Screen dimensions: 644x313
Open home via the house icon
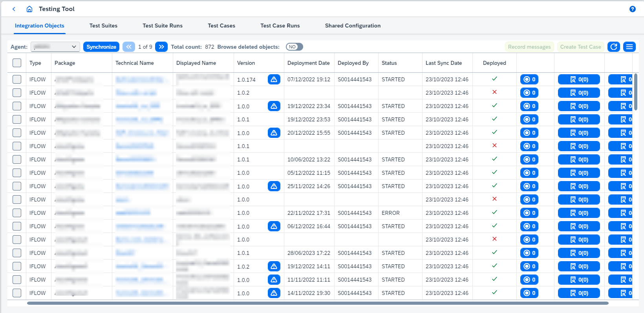pos(29,9)
